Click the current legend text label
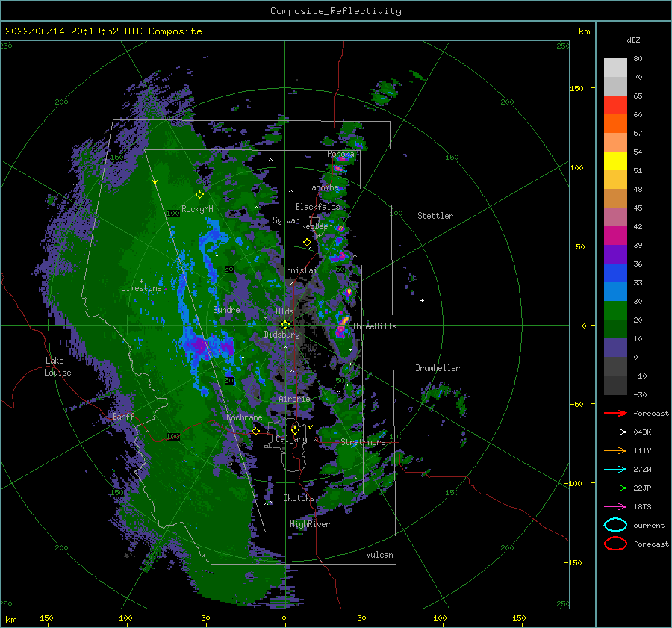The image size is (672, 628). [648, 525]
